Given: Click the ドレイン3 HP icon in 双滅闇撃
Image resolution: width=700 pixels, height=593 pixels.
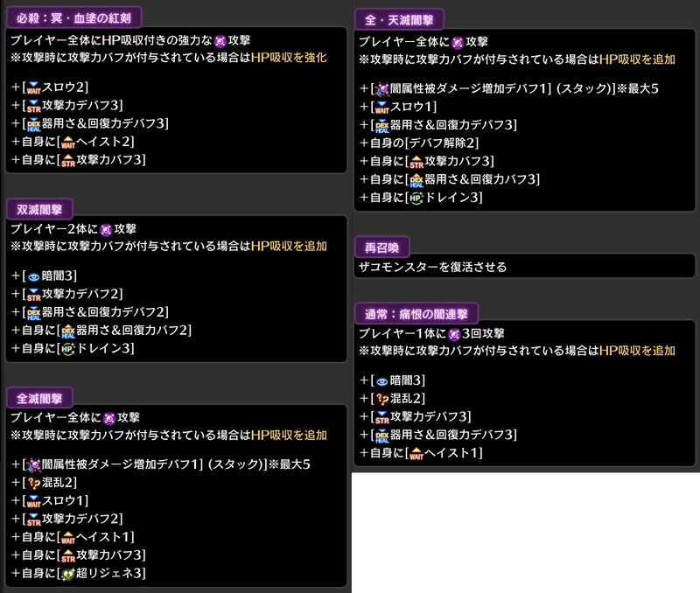Looking at the screenshot, I should pos(66,348).
